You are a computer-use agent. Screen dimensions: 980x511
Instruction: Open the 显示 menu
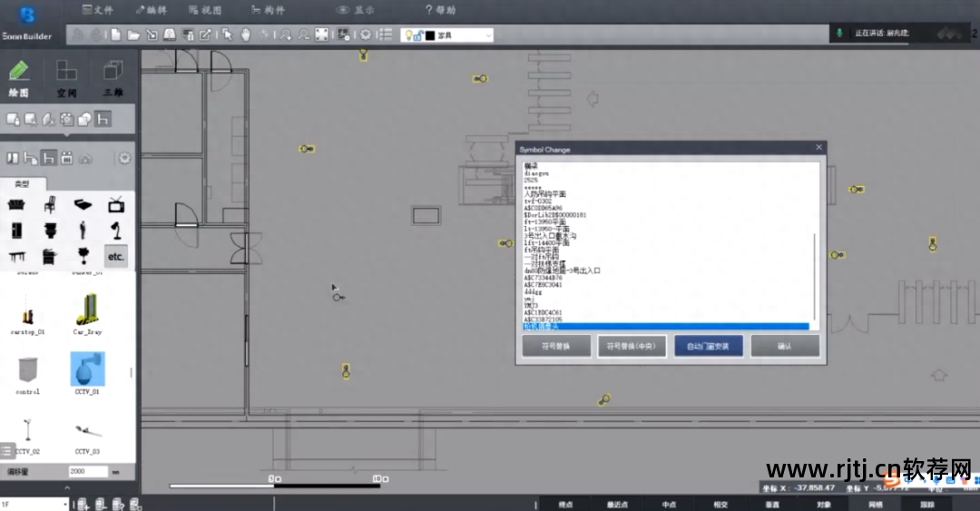point(356,10)
